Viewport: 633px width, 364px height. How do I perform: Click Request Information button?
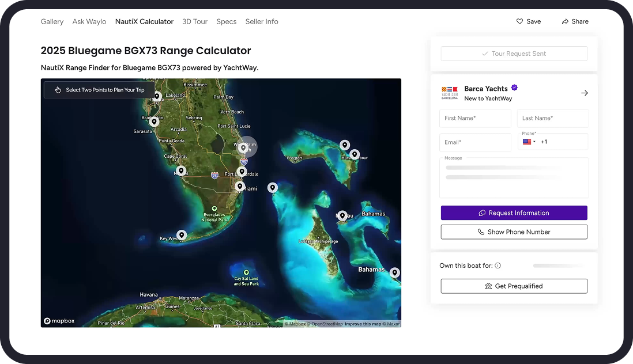tap(514, 213)
